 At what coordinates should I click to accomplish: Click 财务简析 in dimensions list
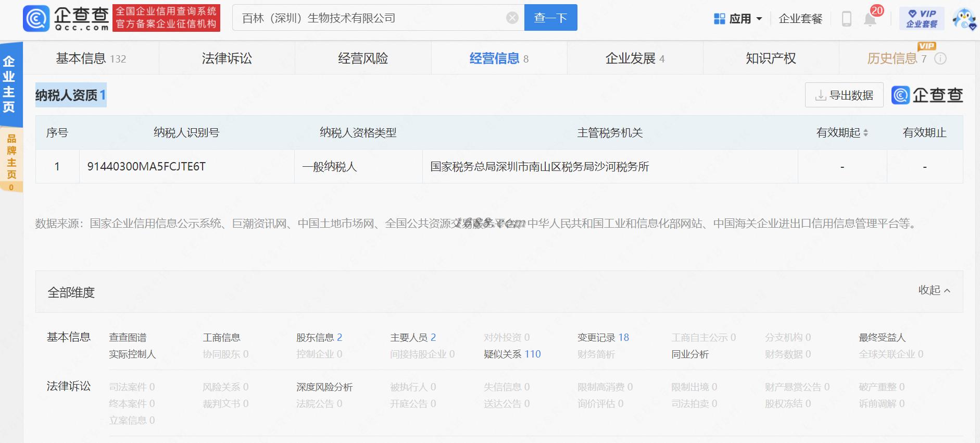pyautogui.click(x=596, y=354)
